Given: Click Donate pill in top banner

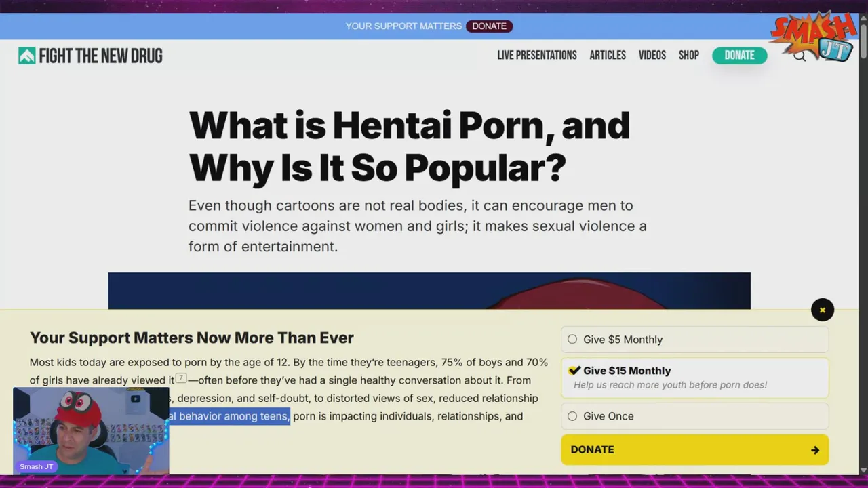Looking at the screenshot, I should (x=489, y=26).
